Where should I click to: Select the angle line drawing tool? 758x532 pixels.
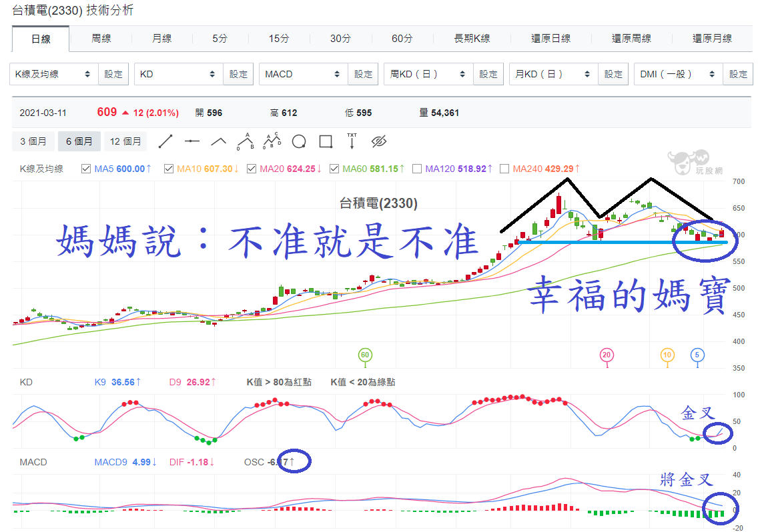coord(218,141)
